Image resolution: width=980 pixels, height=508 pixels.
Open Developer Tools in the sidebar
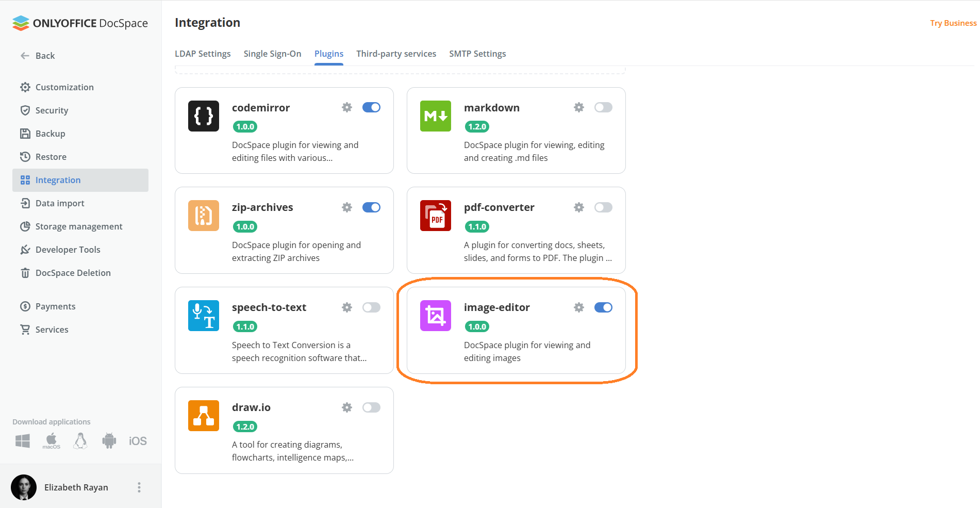pyautogui.click(x=68, y=250)
